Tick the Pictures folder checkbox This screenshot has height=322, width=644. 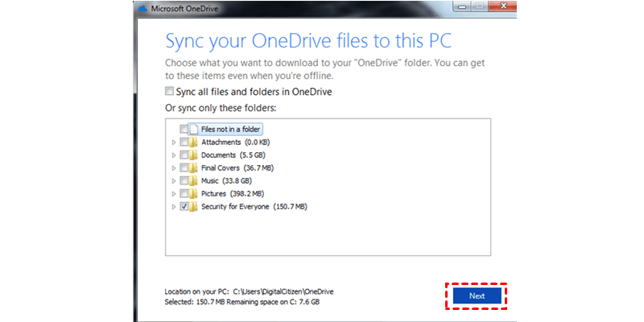(x=184, y=193)
